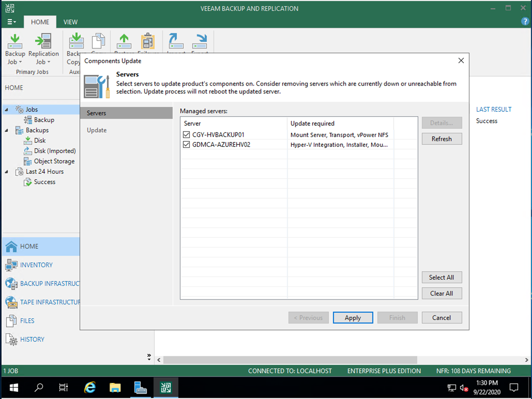Select the Disk node under Backups
The height and width of the screenshot is (399, 532).
(40, 140)
